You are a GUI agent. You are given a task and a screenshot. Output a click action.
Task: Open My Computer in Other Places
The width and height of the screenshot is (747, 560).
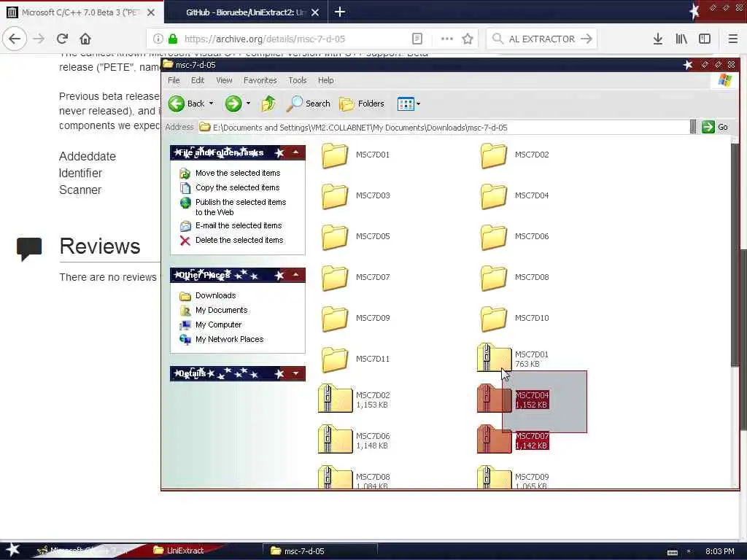click(218, 324)
